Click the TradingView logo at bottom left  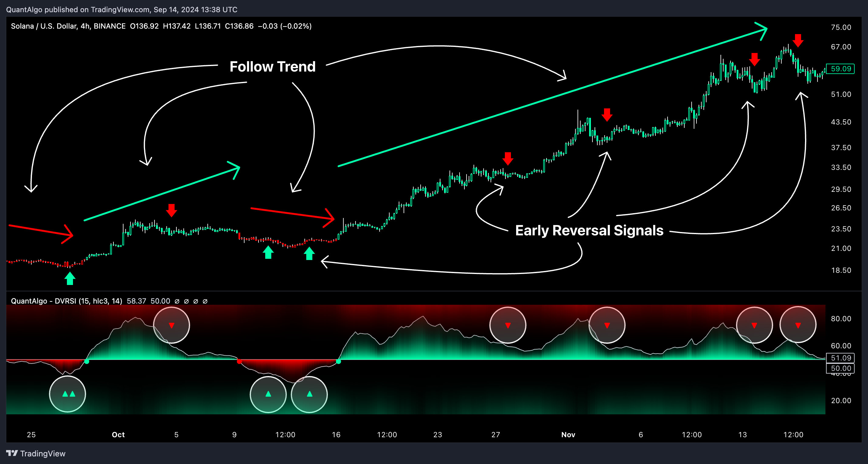[x=36, y=453]
